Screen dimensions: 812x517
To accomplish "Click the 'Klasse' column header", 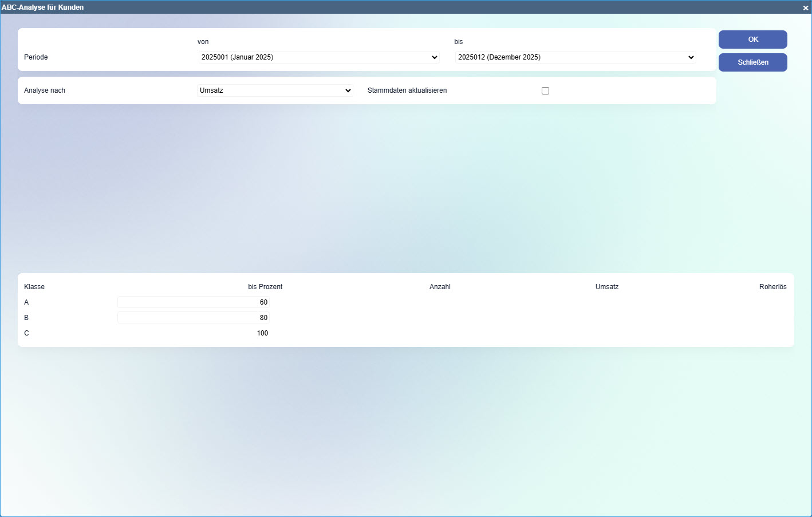I will tap(34, 287).
